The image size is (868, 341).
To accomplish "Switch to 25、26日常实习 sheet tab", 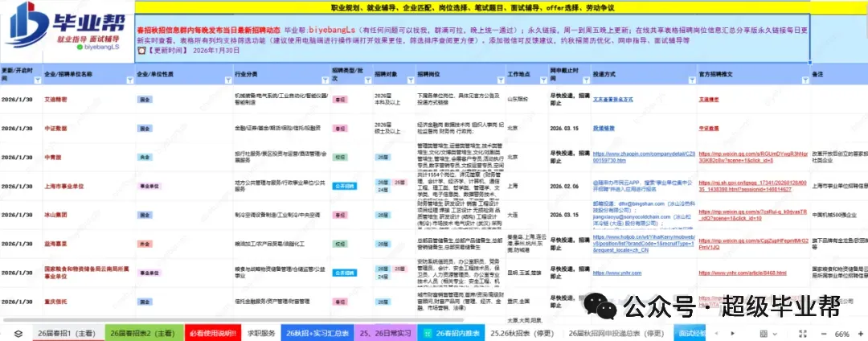I will pyautogui.click(x=385, y=333).
